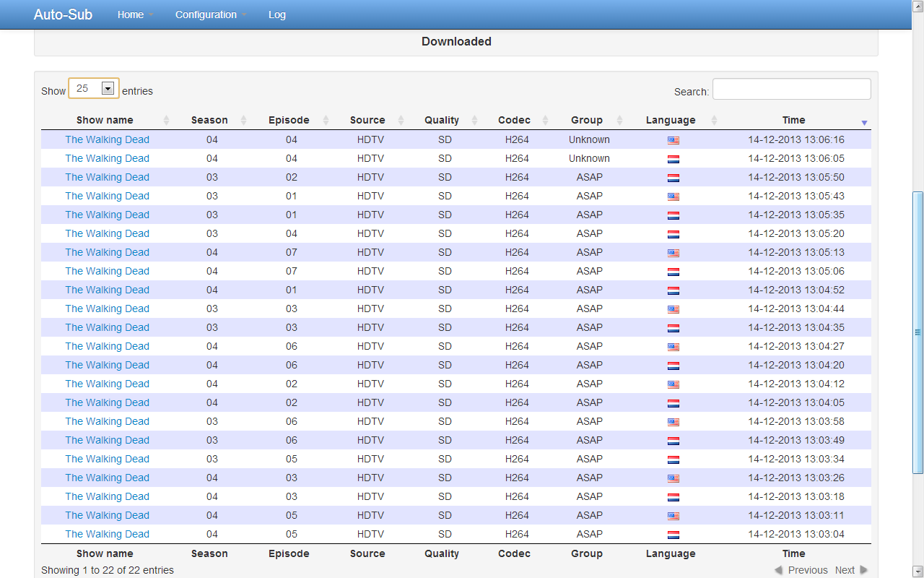Image resolution: width=924 pixels, height=578 pixels.
Task: Sort table by Source column
Action: coord(367,120)
